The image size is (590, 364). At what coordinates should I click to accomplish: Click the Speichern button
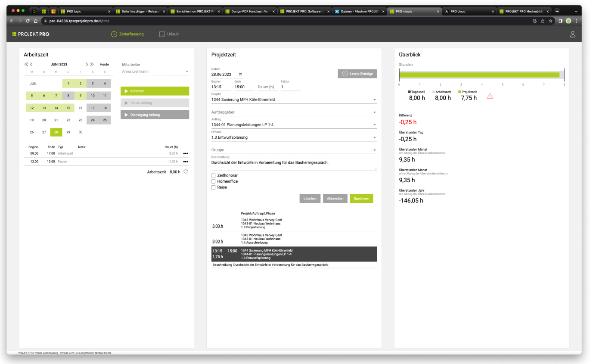click(x=361, y=198)
